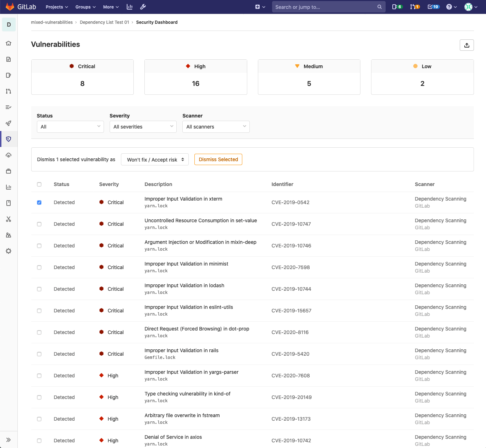The width and height of the screenshot is (486, 448).
Task: Open the mixed-vulnerabilities breadcrumb link
Action: click(52, 22)
